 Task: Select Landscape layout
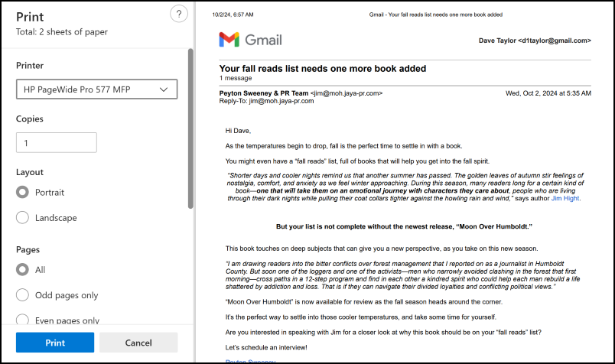coord(22,217)
